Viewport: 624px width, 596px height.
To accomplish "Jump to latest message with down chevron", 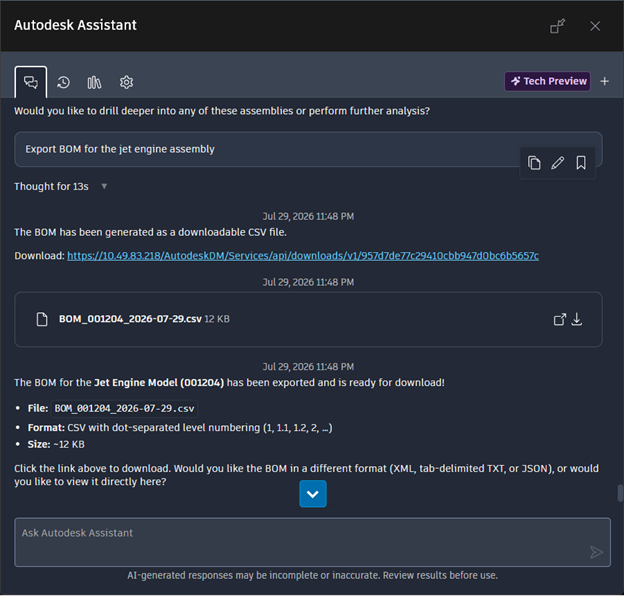I will (313, 494).
